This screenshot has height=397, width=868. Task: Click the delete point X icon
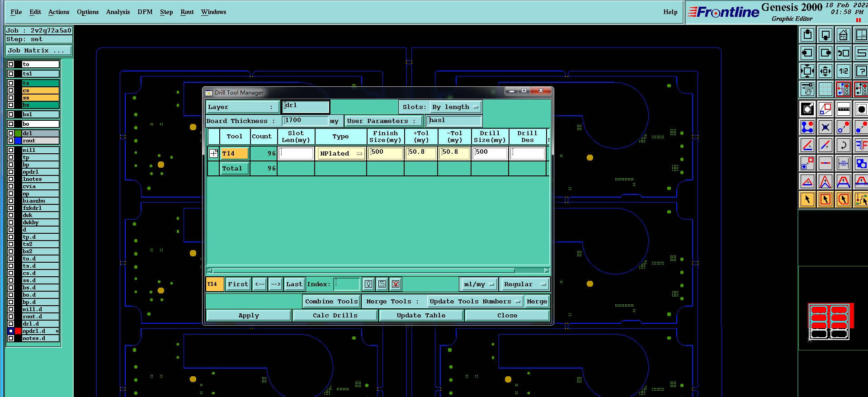tap(826, 127)
